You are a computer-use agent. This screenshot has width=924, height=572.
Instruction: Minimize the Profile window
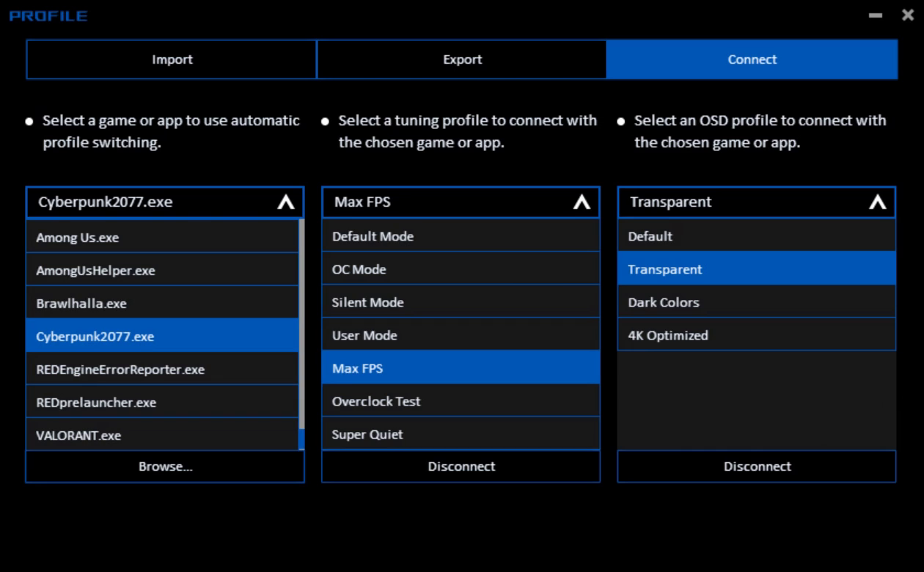(876, 16)
